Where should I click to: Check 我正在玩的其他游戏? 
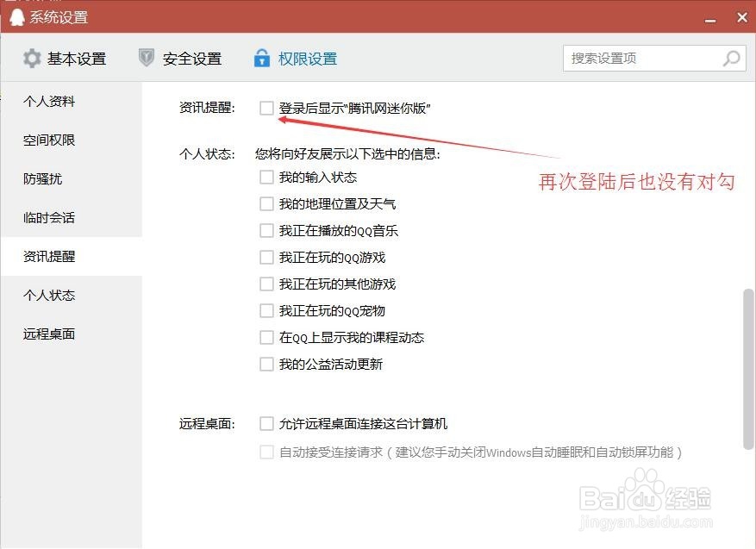267,284
